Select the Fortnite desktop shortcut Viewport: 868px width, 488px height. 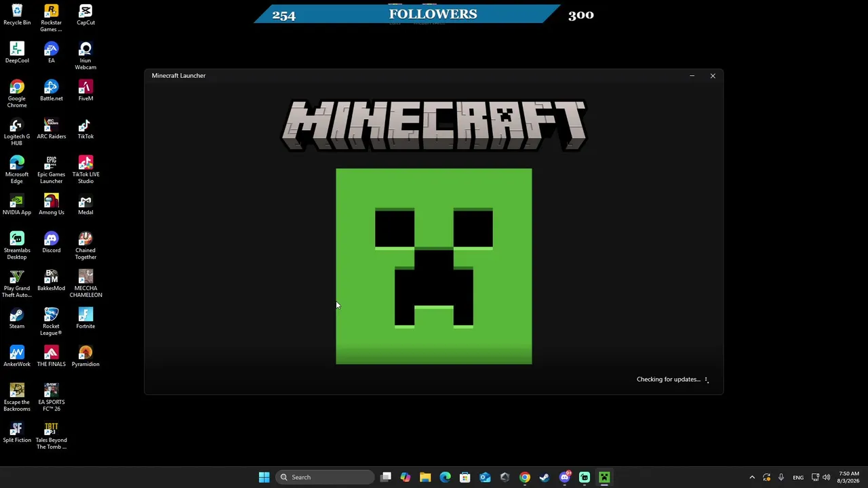(85, 319)
